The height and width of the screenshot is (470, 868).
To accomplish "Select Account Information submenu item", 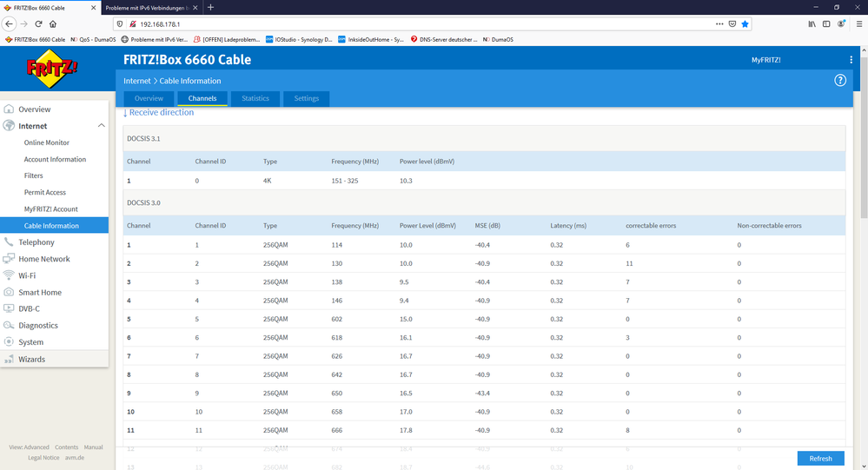I will (55, 159).
